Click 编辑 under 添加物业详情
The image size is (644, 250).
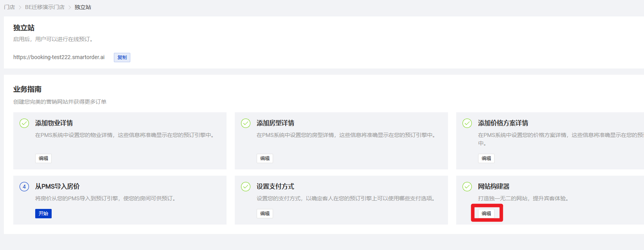click(x=43, y=158)
